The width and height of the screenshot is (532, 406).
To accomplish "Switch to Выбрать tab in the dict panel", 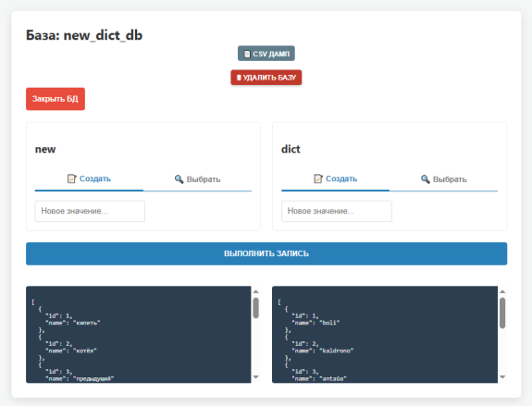I will click(x=444, y=179).
